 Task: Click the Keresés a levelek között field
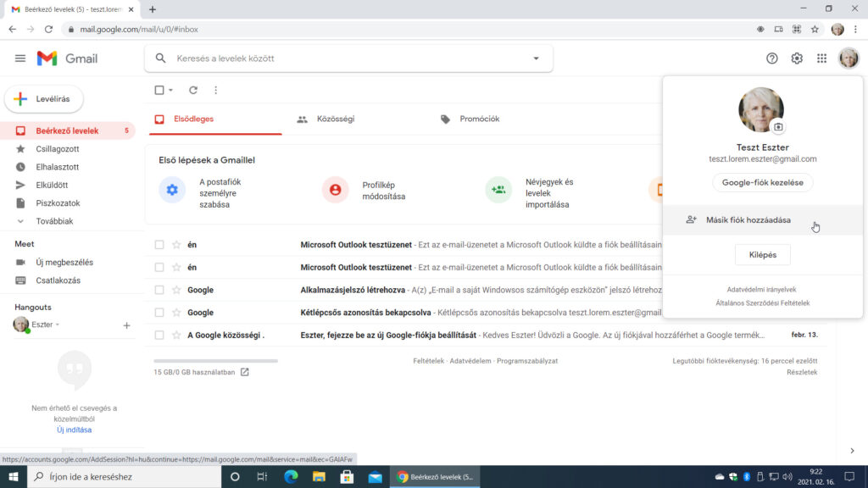348,58
